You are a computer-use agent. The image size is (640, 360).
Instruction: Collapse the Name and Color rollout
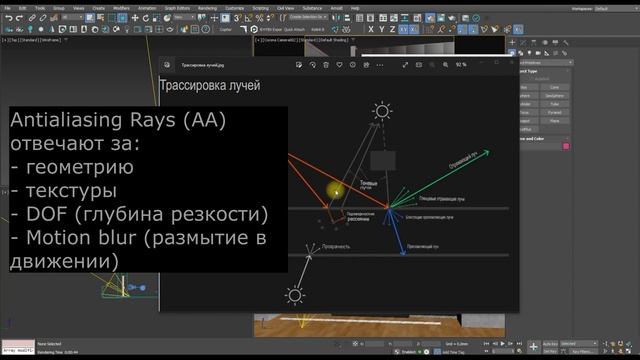(x=543, y=139)
